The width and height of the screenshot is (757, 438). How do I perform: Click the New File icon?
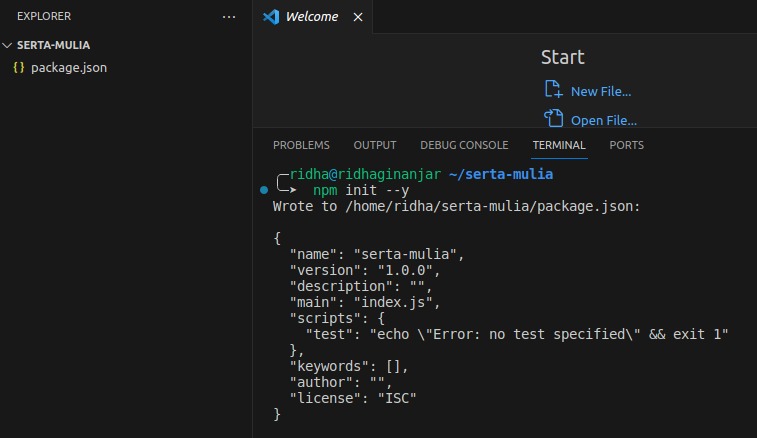point(553,89)
